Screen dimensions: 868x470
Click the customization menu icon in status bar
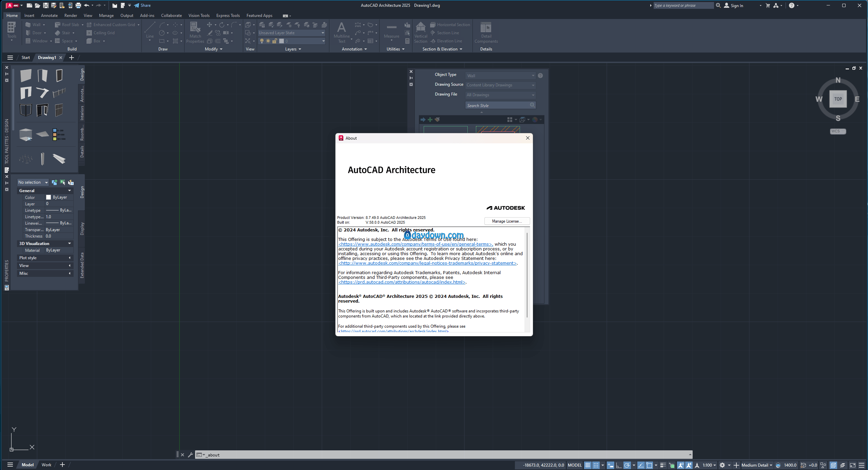coord(861,465)
